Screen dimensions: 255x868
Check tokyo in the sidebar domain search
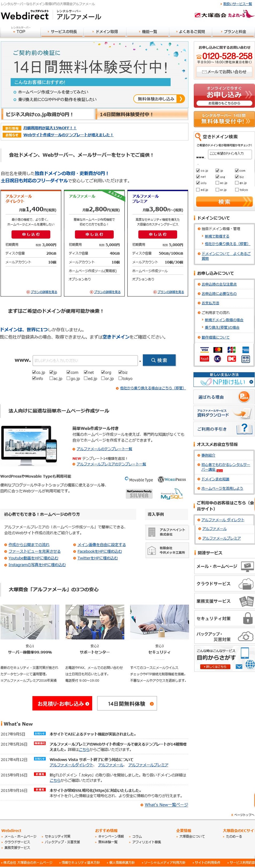[x=237, y=189]
